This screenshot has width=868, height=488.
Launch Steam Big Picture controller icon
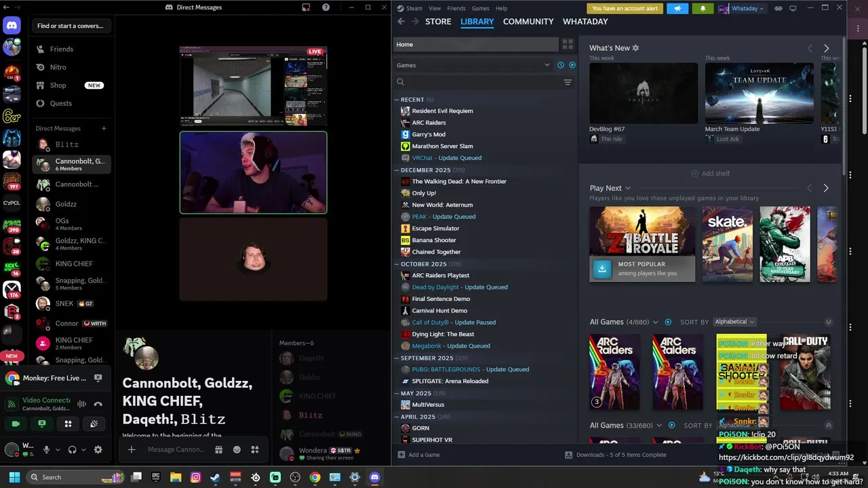(778, 8)
